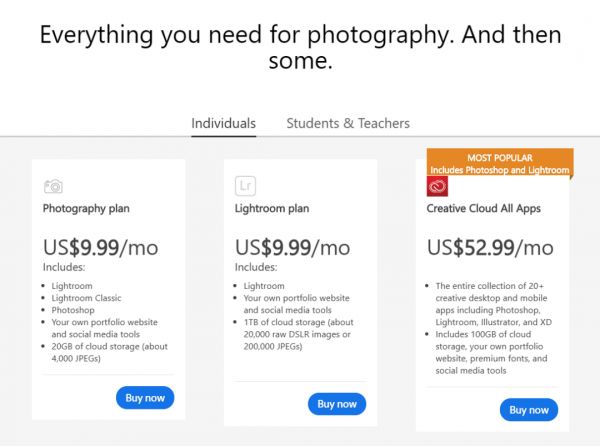Click the Lightroom Lr icon
Screen dimensions: 600x446
[245, 185]
